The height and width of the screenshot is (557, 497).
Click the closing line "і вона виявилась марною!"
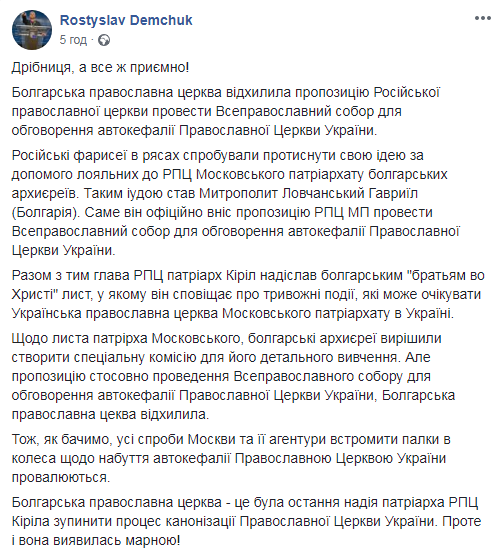coord(96,541)
